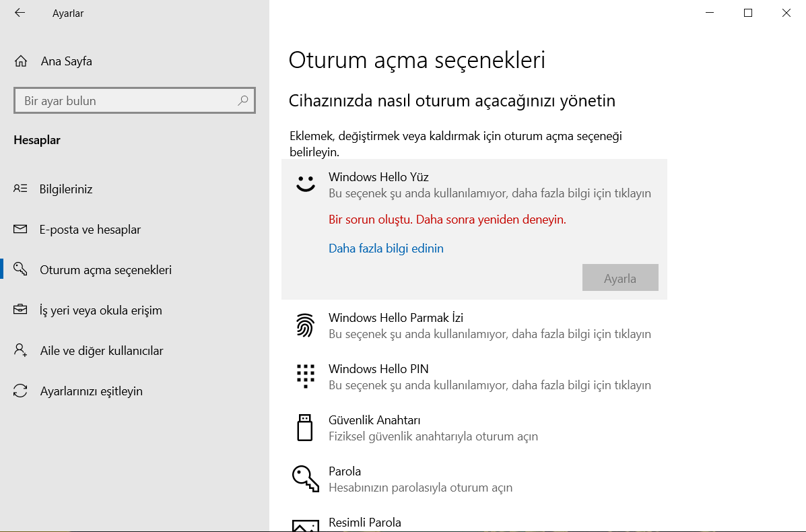Image resolution: width=806 pixels, height=532 pixels.
Task: Open the Daha fazla bilgi edinin link
Action: (386, 248)
